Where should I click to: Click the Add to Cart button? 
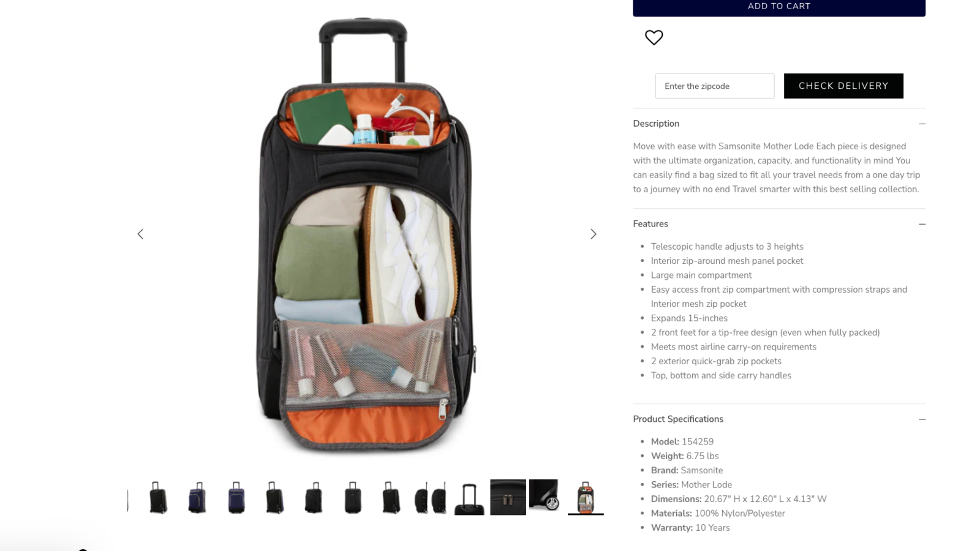[x=779, y=7]
